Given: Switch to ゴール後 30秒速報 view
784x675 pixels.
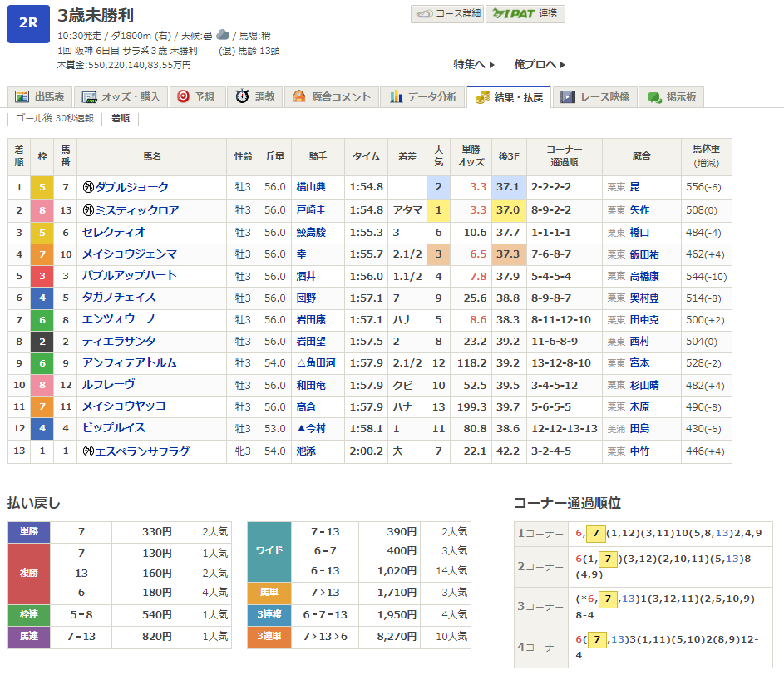Looking at the screenshot, I should (56, 118).
